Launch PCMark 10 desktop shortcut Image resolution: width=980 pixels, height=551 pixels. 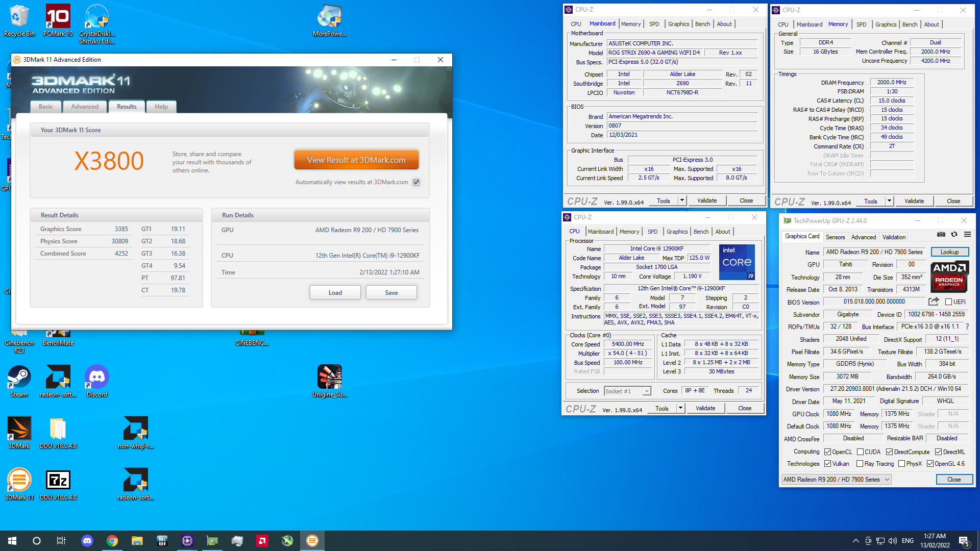point(58,20)
